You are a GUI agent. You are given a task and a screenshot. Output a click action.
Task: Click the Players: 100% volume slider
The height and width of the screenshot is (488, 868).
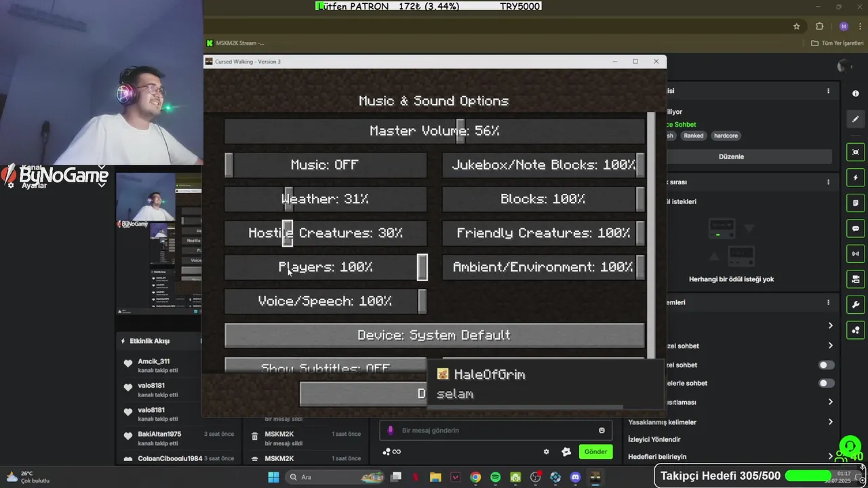325,267
